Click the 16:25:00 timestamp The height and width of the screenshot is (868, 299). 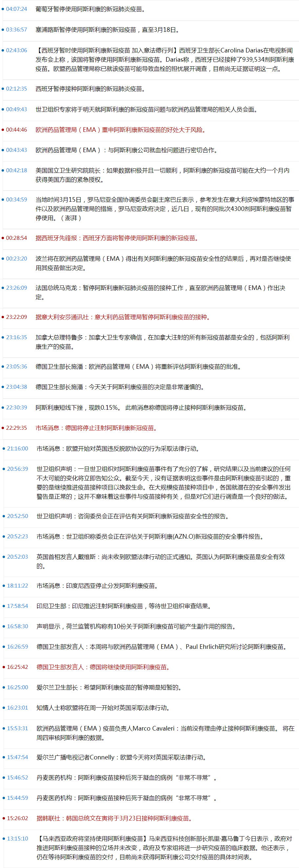pos(17,687)
